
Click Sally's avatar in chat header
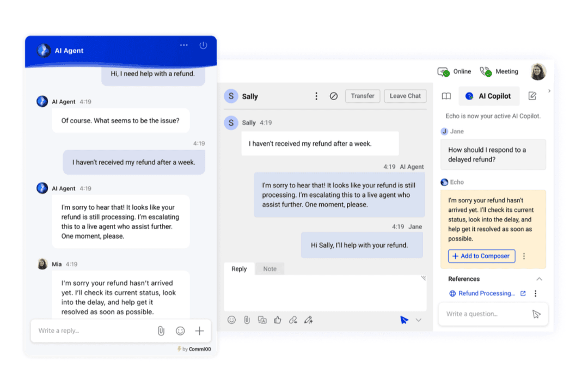coord(231,96)
